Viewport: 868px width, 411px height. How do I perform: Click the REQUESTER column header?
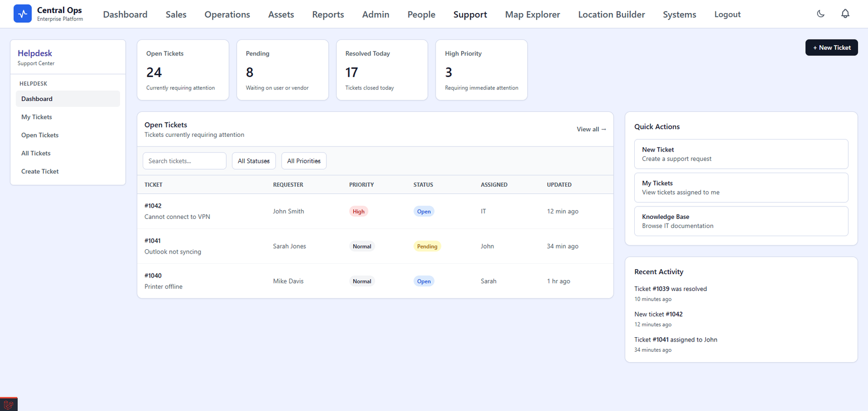[288, 185]
